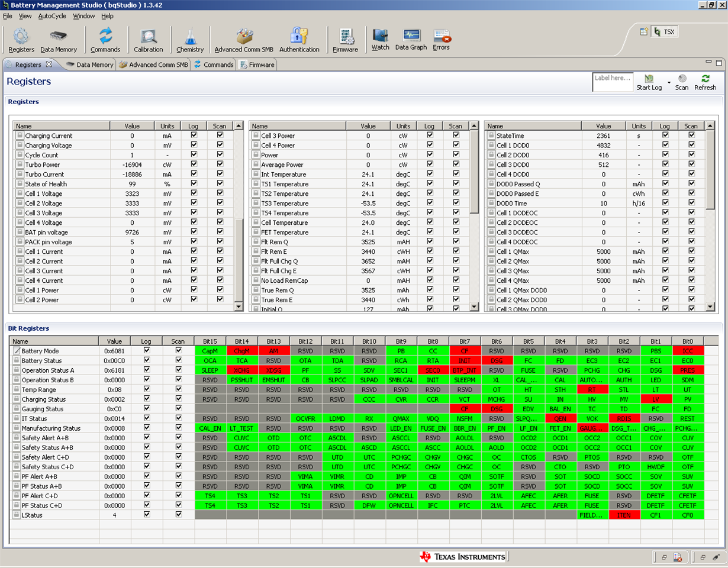Click in the Label here input field
Image resolution: width=728 pixels, height=568 pixels.
[x=612, y=82]
